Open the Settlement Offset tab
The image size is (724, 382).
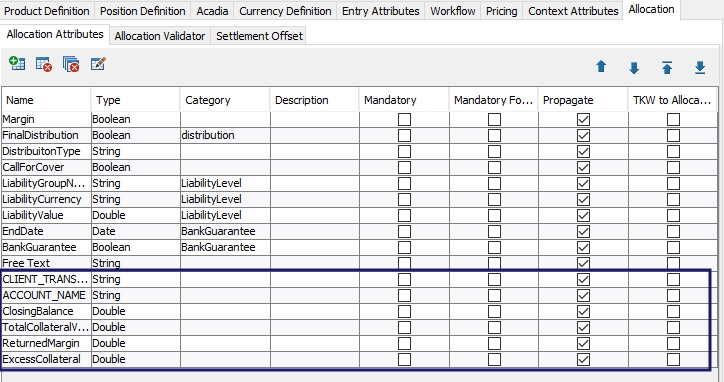pyautogui.click(x=259, y=36)
